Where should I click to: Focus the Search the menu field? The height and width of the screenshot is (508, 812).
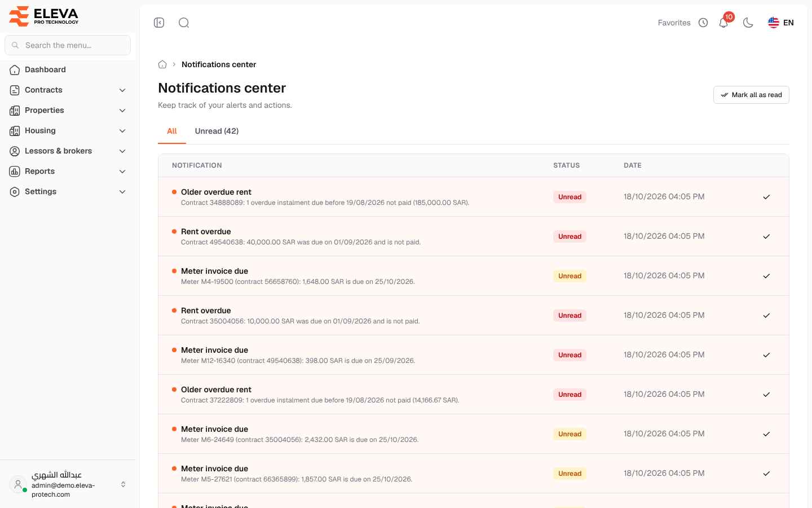(x=68, y=45)
